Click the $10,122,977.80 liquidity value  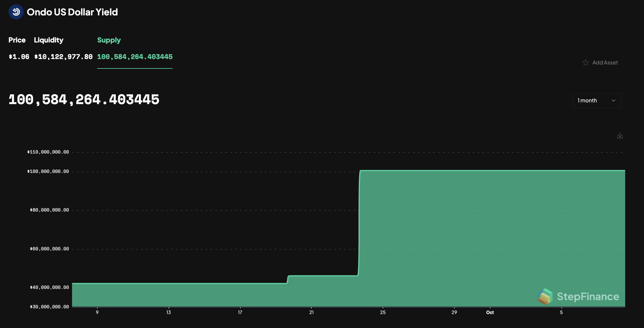[x=63, y=57]
